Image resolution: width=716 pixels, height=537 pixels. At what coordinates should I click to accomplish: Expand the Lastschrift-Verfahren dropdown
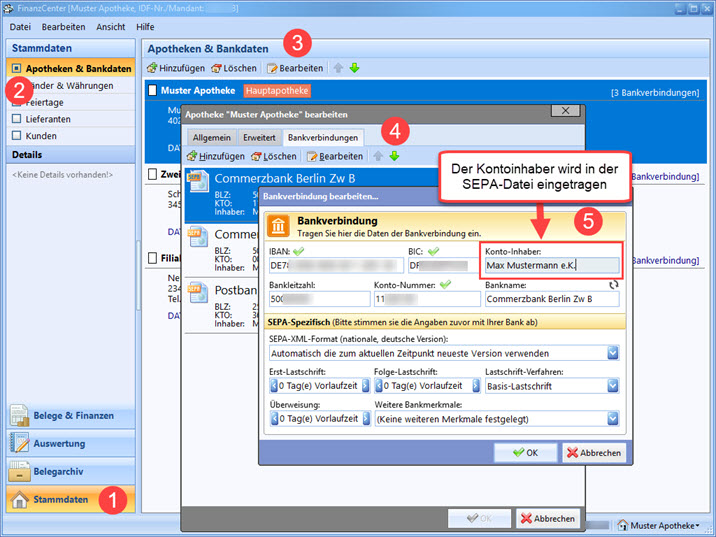pyautogui.click(x=612, y=385)
